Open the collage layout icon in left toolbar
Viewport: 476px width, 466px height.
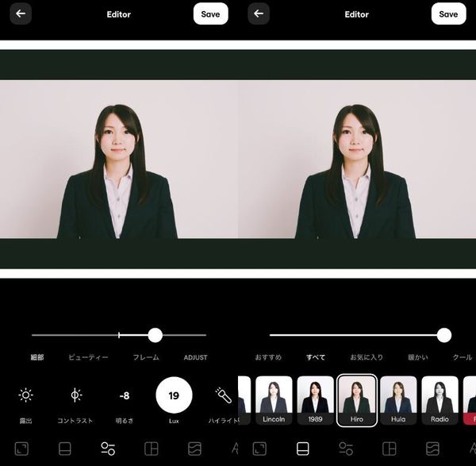pos(152,449)
